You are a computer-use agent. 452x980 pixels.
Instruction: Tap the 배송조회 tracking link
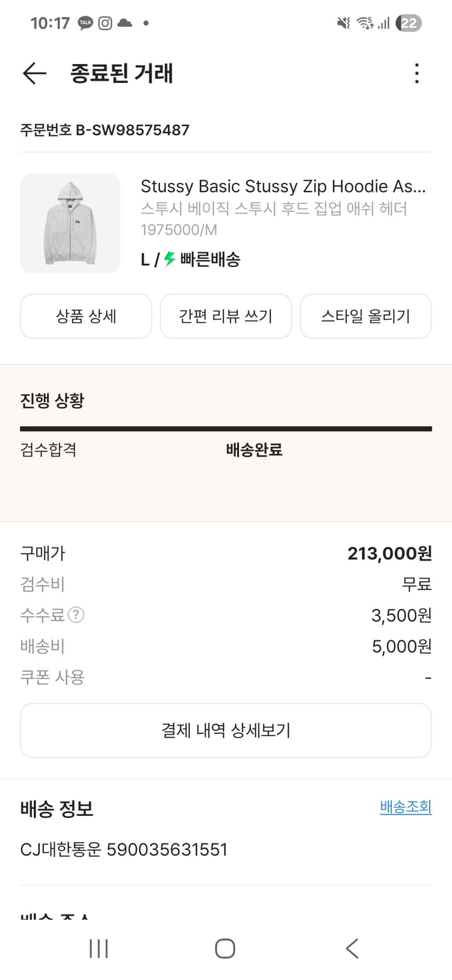(x=406, y=808)
